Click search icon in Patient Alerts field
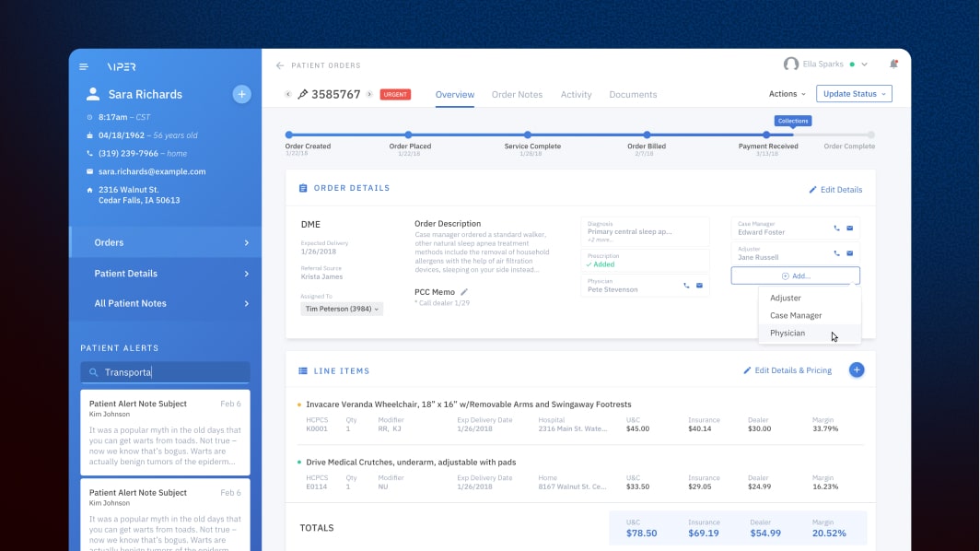This screenshot has width=980, height=551. pos(94,372)
